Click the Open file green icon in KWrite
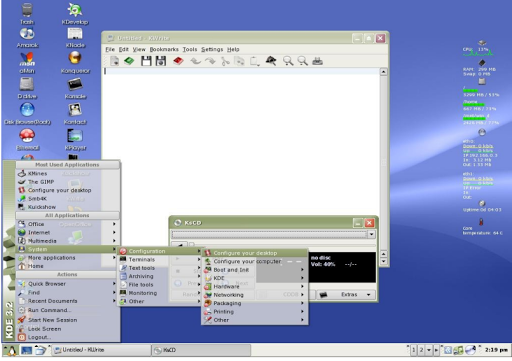 [x=129, y=61]
